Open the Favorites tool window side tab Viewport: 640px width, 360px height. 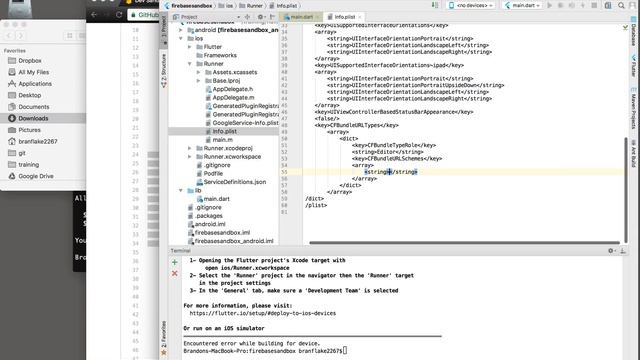click(x=164, y=337)
